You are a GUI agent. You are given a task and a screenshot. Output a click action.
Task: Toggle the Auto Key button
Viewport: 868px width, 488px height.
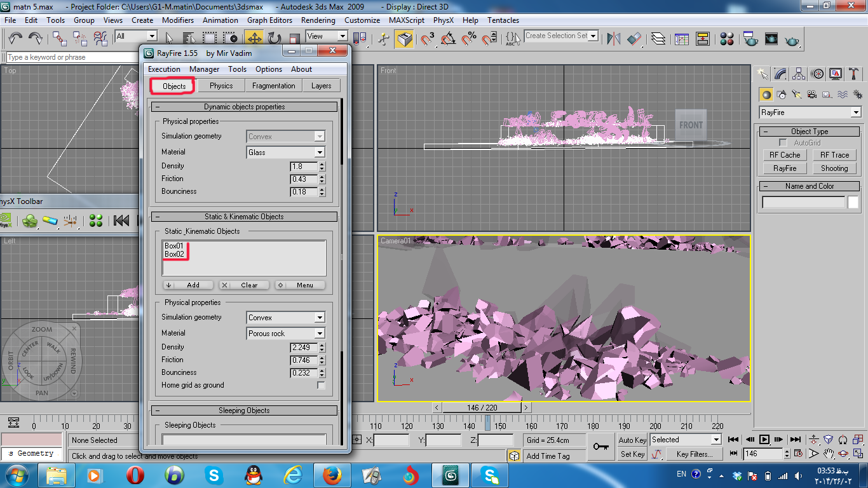click(632, 440)
